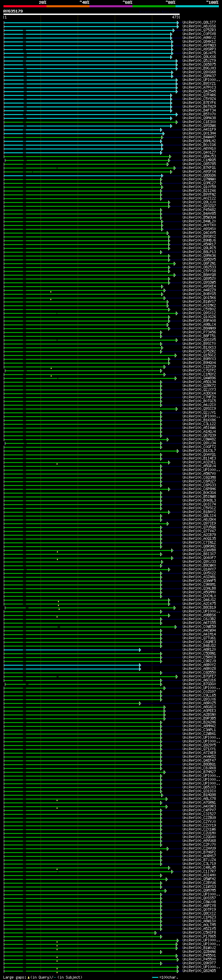
Task: Click the label UniRef100_Q6F2N1
Action: click(x=199, y=263)
